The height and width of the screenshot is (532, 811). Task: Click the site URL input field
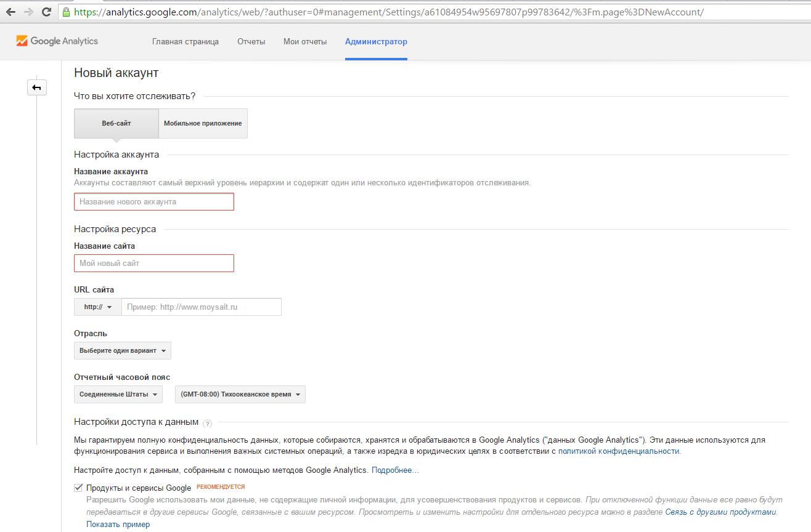[202, 307]
